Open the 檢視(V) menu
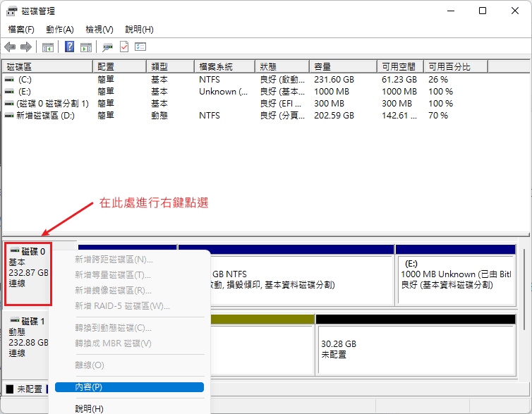 99,30
